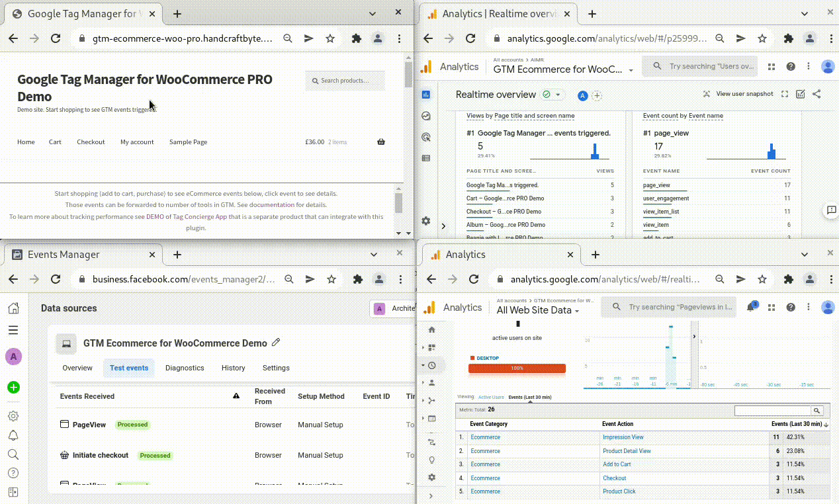Open the Diagnostics tab
Screen dimensions: 839x504
click(x=185, y=368)
